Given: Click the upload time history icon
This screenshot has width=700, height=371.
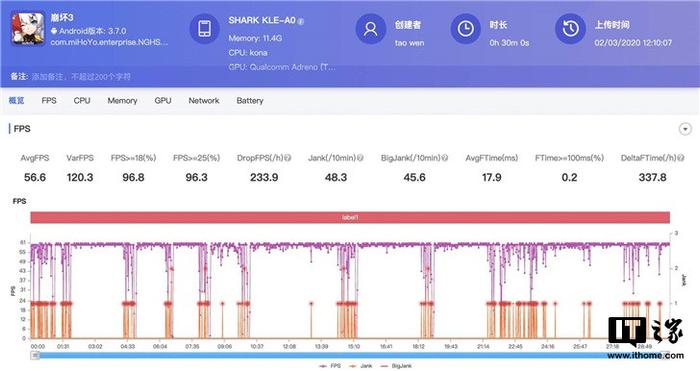Looking at the screenshot, I should (570, 29).
